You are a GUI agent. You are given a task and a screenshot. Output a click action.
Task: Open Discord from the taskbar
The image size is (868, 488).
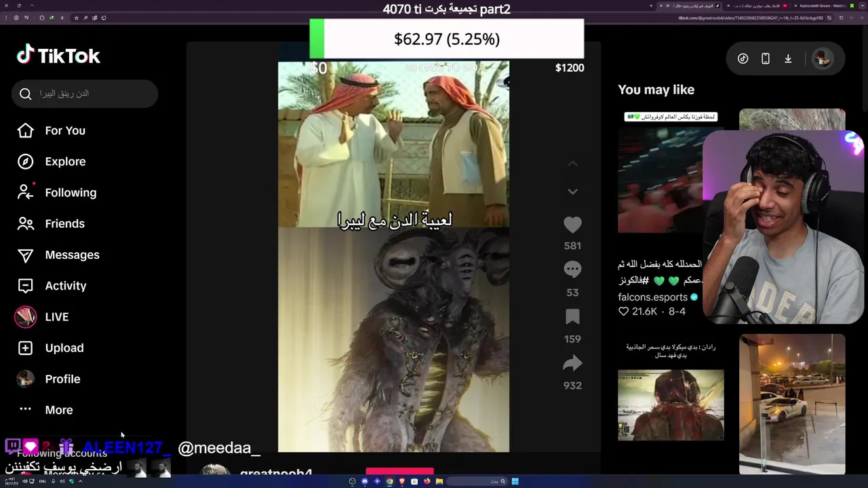[x=365, y=481]
